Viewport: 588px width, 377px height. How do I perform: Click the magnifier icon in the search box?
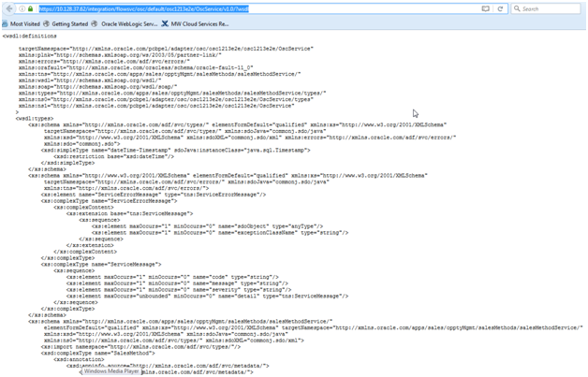point(517,8)
